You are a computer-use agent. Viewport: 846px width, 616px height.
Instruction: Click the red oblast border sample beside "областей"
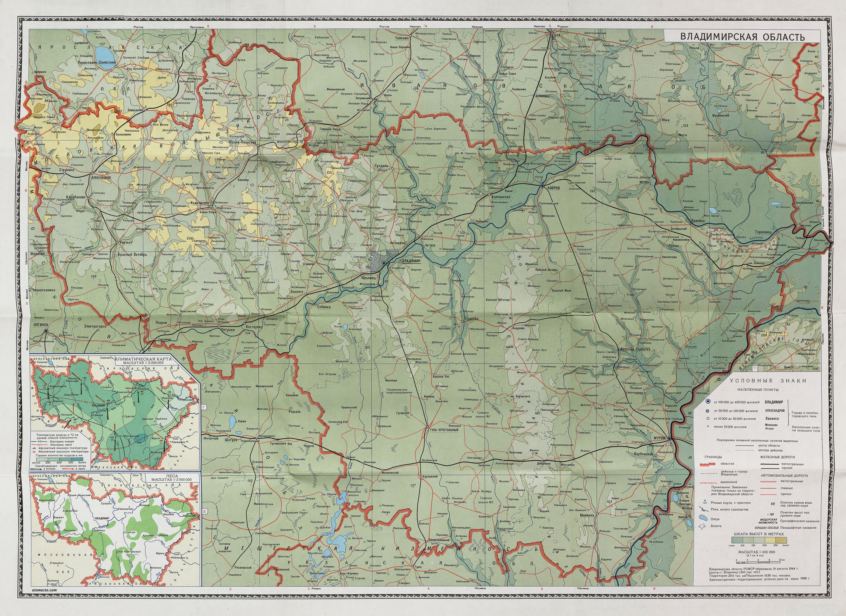coord(708,465)
